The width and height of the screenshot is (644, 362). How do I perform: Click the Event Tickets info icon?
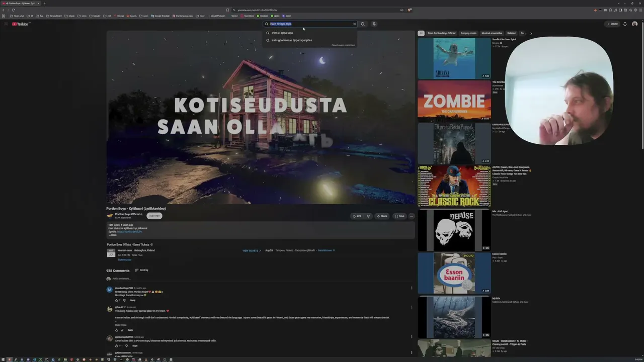tap(152, 245)
